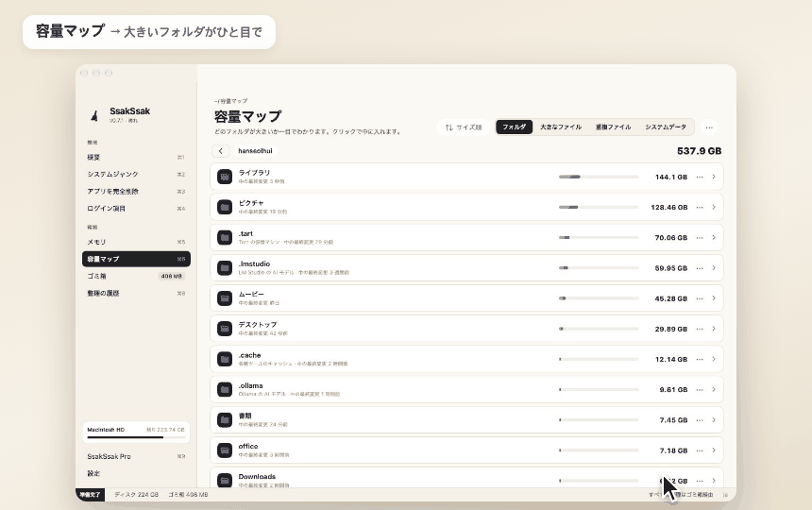Click the folder icon of the ライブラリ row
812x510 pixels.
point(225,177)
